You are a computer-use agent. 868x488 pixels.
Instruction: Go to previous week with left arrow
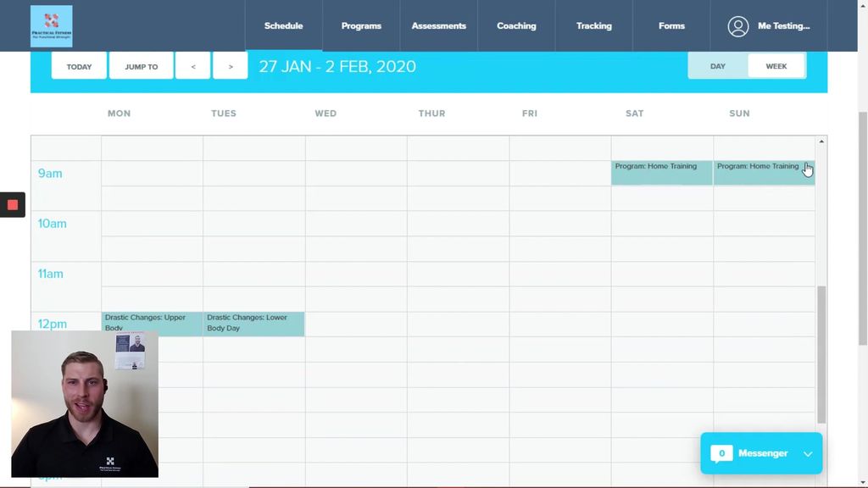193,66
